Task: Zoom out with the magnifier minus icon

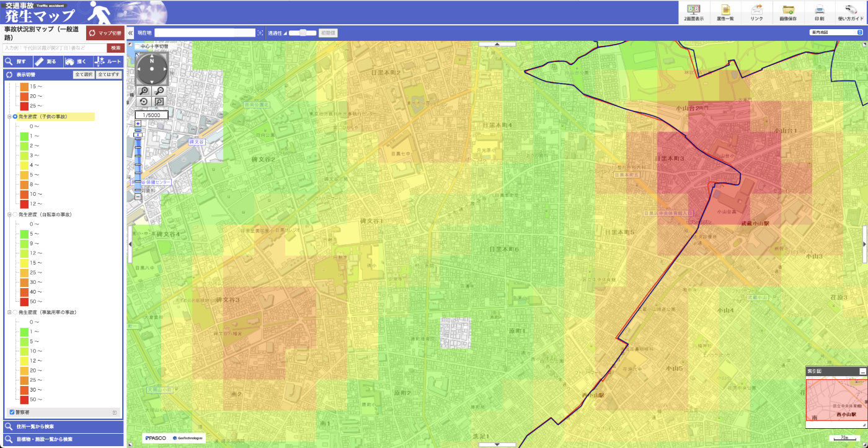Action: pos(159,91)
